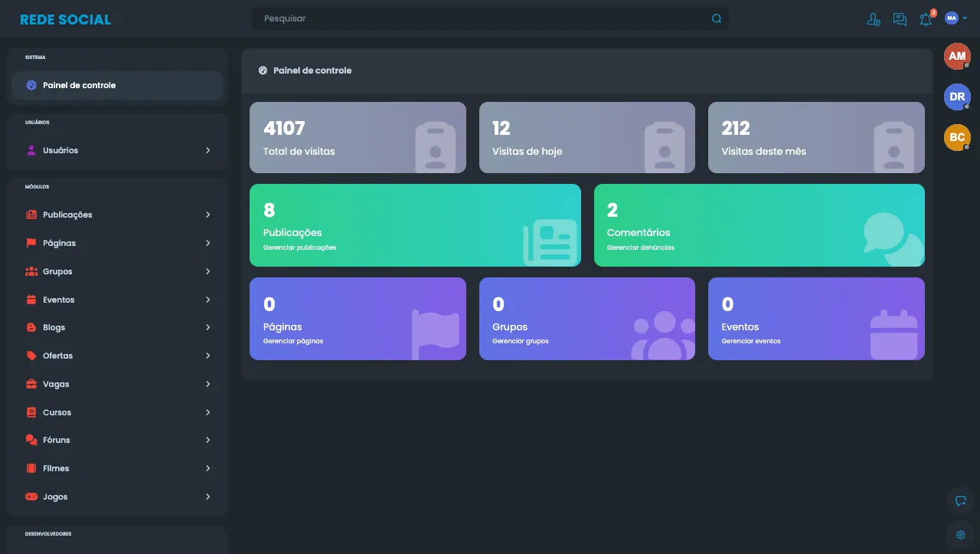Image resolution: width=980 pixels, height=554 pixels.
Task: Click the Cursos book icon
Action: [x=31, y=412]
